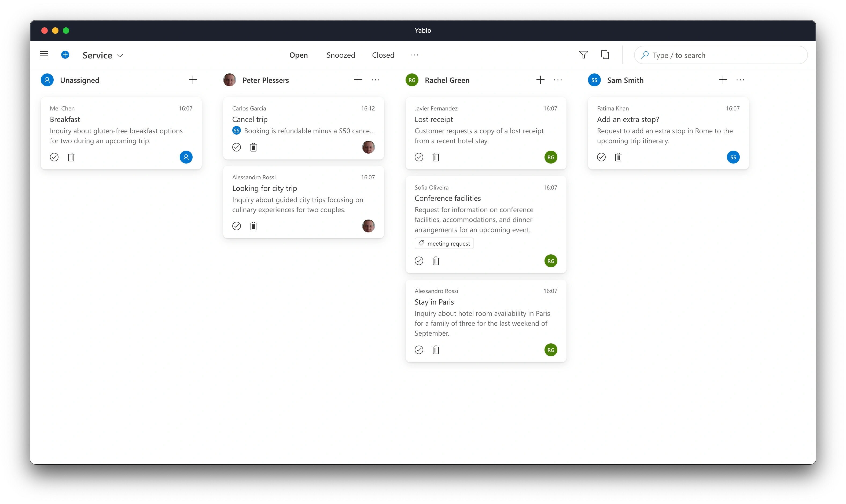The image size is (846, 504).
Task: Toggle done on Alessandro Rossi's Stay in Paris
Action: pos(419,350)
